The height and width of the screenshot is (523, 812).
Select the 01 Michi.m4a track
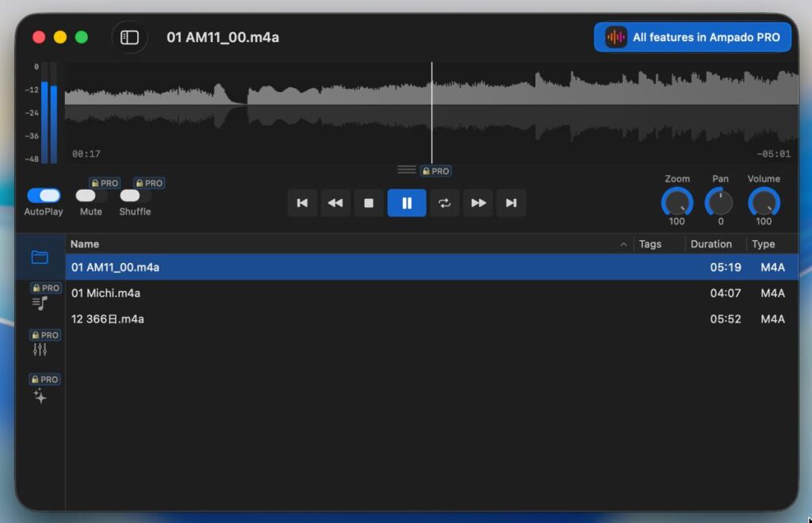click(x=106, y=293)
